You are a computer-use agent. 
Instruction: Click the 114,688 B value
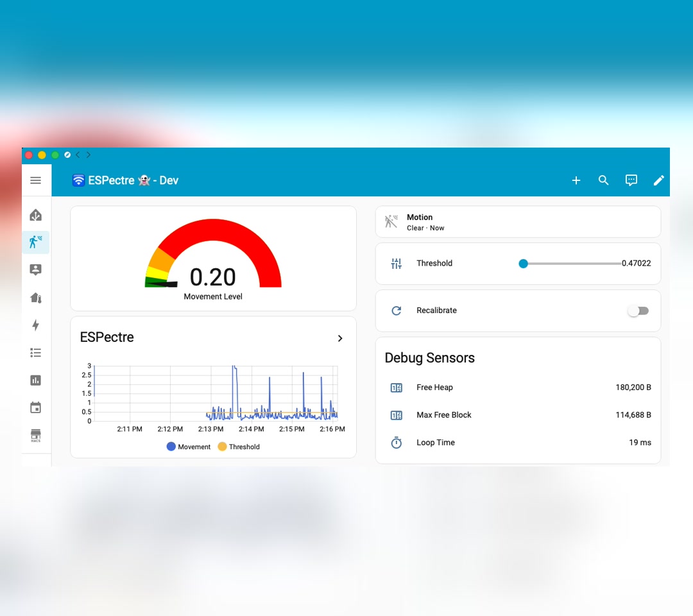[x=633, y=415]
